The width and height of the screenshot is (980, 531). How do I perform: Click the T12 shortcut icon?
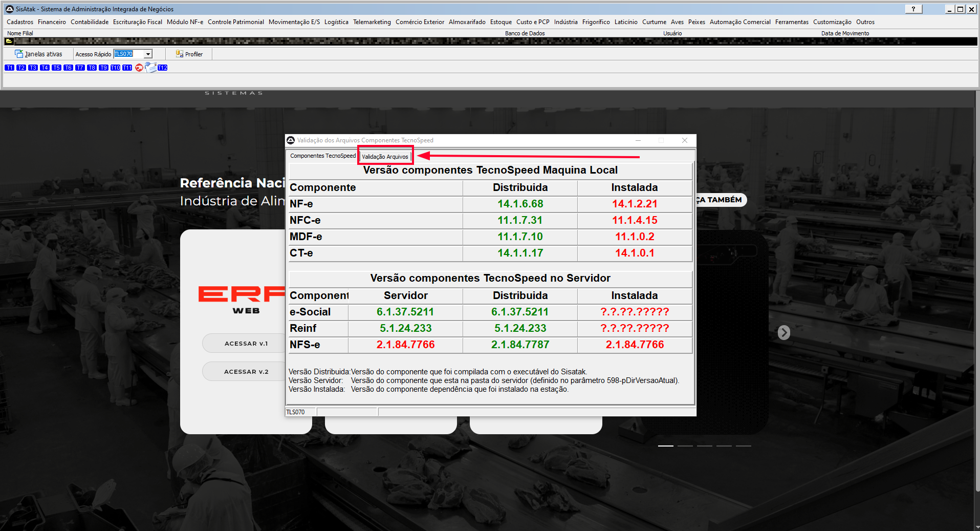pos(163,68)
